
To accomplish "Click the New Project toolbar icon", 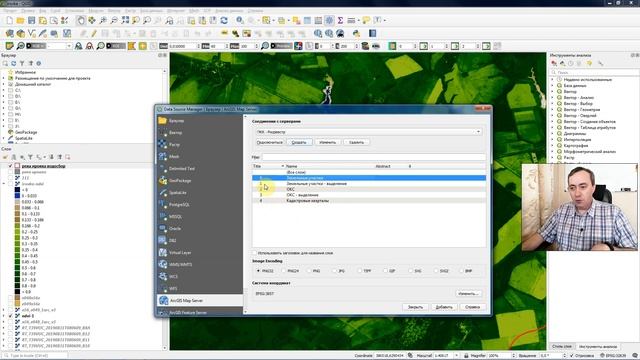I will click(9, 20).
